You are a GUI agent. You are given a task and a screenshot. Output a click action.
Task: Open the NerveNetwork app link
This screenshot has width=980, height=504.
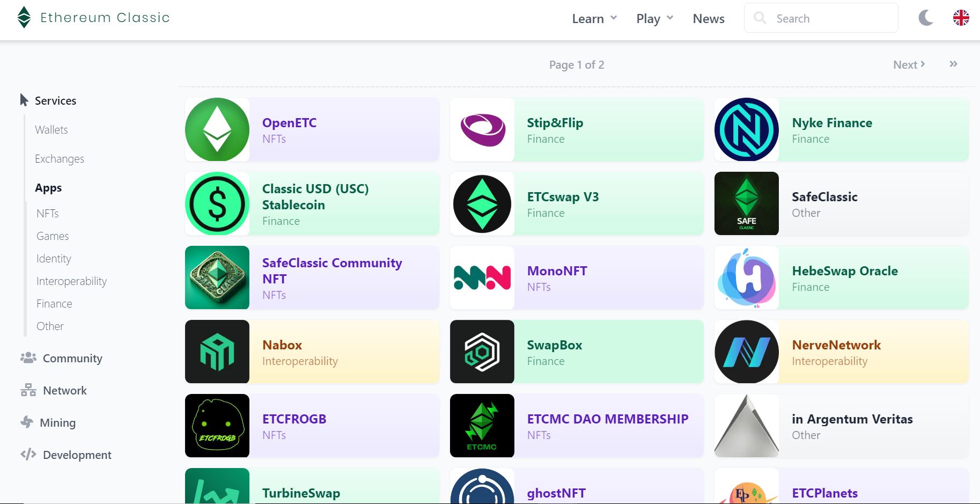pos(836,345)
